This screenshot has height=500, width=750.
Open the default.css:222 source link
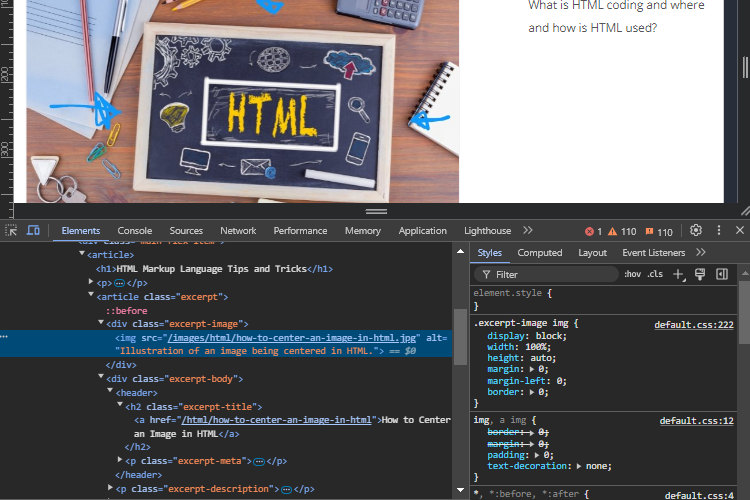click(x=694, y=325)
